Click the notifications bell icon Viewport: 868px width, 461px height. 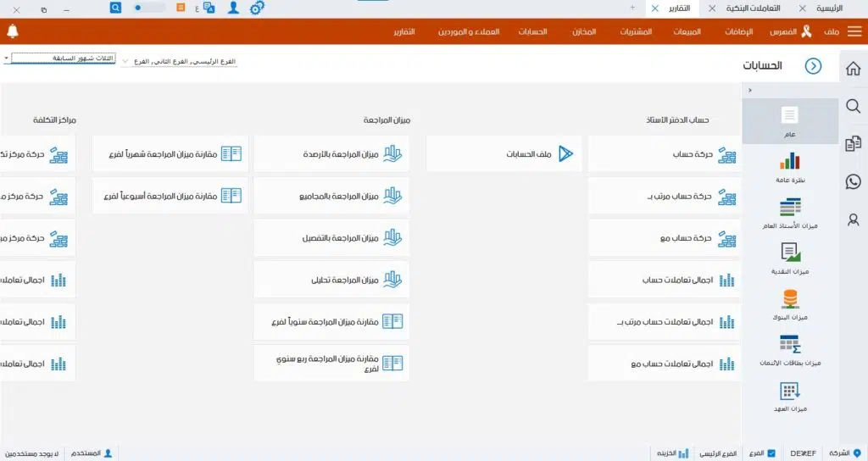12,31
